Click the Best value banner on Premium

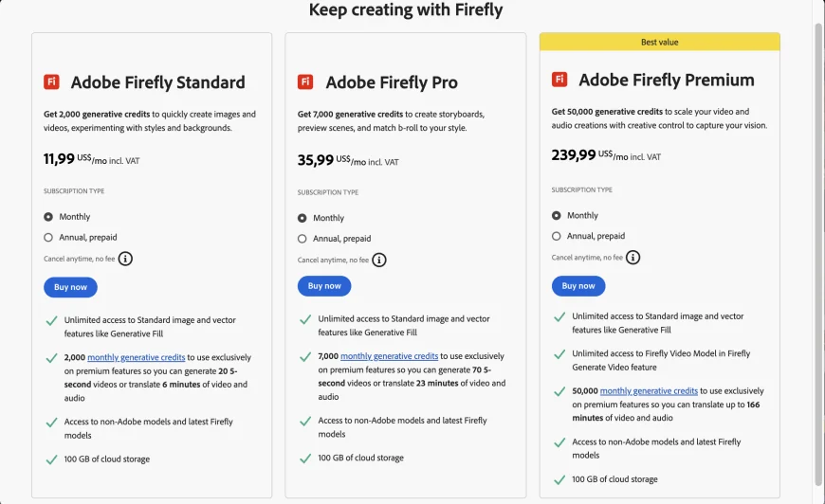pyautogui.click(x=660, y=42)
